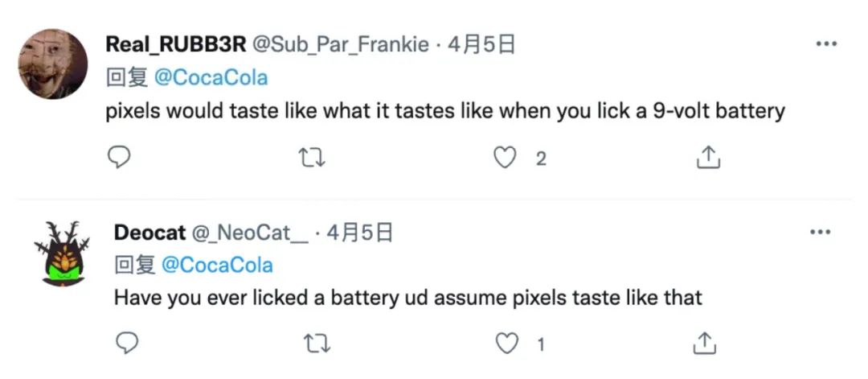Open the date of Real_RUBB3R's tweet
868x379 pixels.
point(481,45)
